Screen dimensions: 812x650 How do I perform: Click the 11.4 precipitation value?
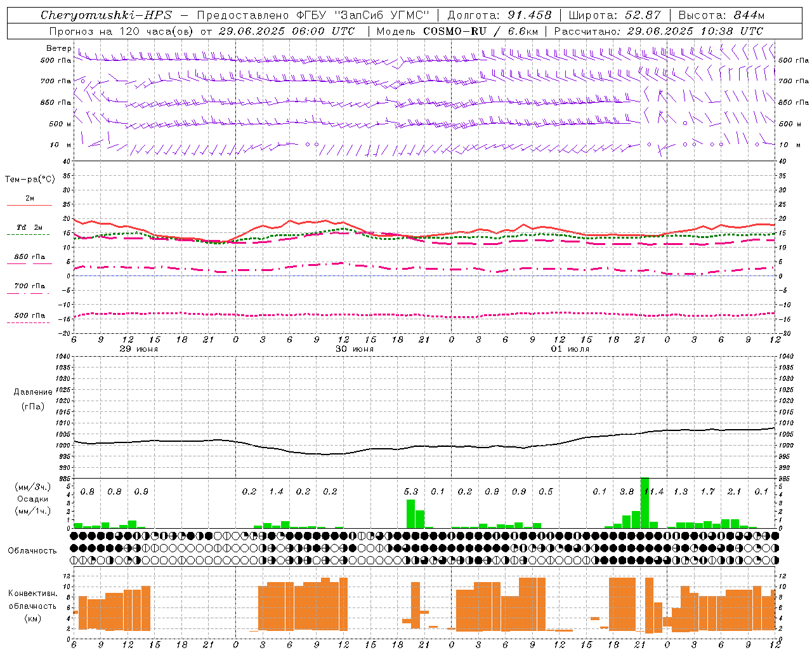pos(654,492)
